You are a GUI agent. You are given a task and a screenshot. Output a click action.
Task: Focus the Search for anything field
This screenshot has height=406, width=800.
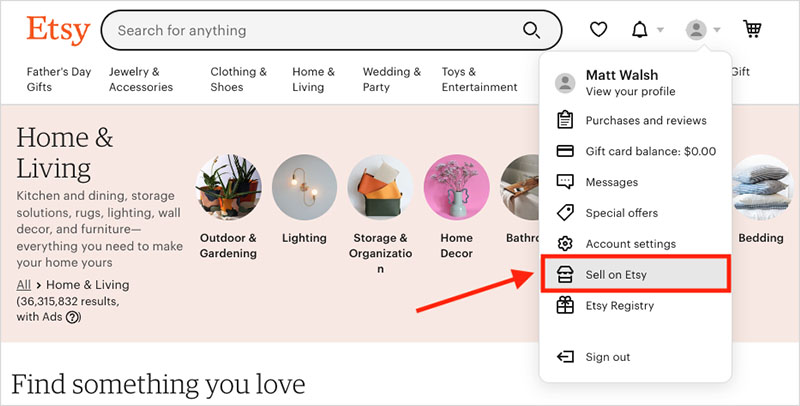pyautogui.click(x=332, y=30)
